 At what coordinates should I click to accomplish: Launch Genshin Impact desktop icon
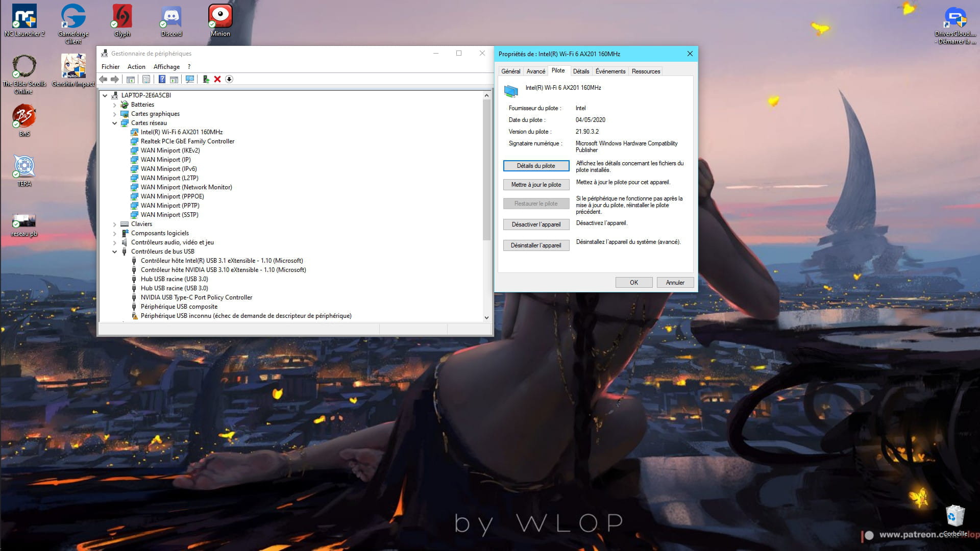coord(73,70)
